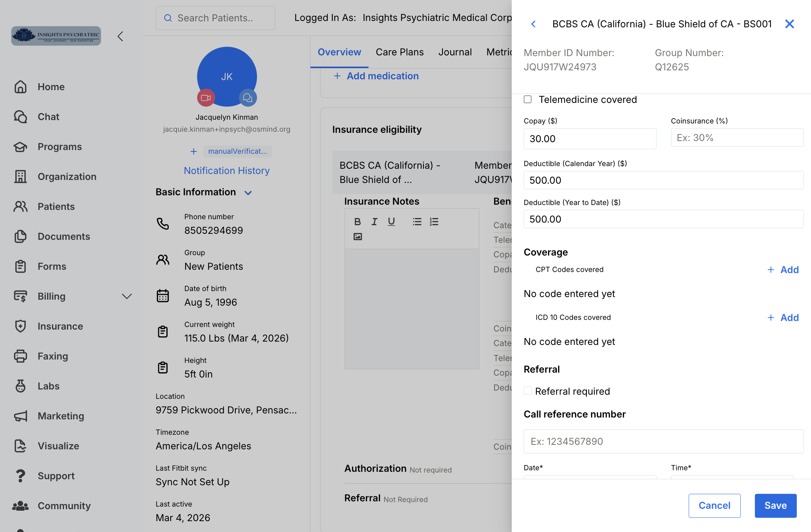The height and width of the screenshot is (532, 811).
Task: Click Add medication link
Action: 376,76
